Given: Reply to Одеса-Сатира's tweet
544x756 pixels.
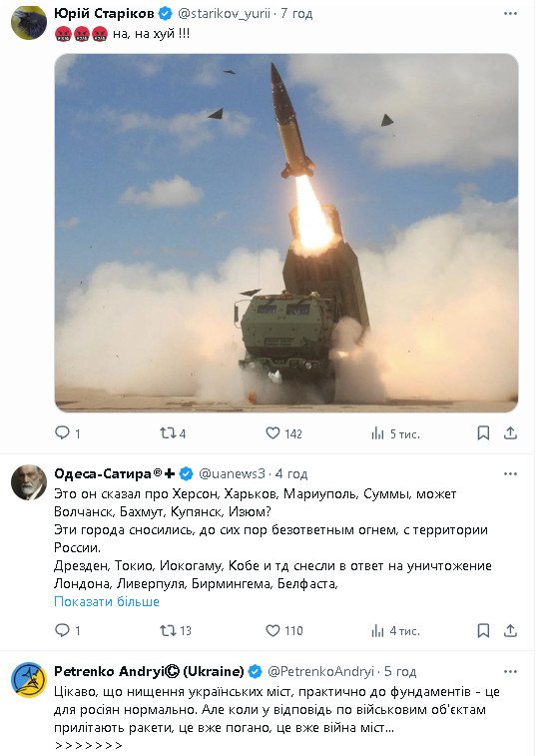Looking at the screenshot, I should point(68,630).
